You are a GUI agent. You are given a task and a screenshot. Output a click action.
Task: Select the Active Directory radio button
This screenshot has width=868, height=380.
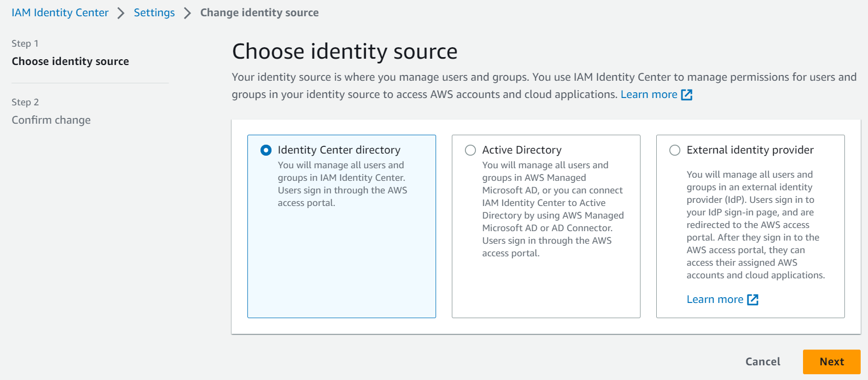pyautogui.click(x=471, y=150)
